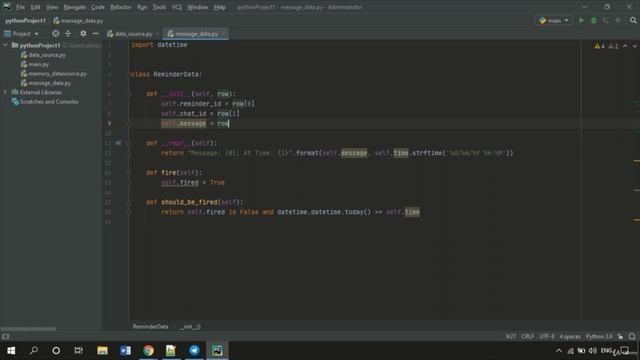Open IDE notifications icon in status bar
The image size is (640, 360).
coord(632,336)
